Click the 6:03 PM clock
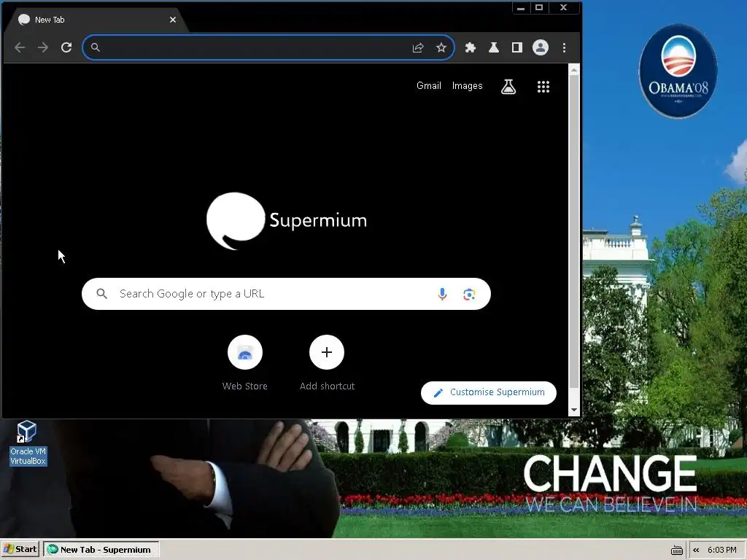This screenshot has height=560, width=747. [x=721, y=550]
